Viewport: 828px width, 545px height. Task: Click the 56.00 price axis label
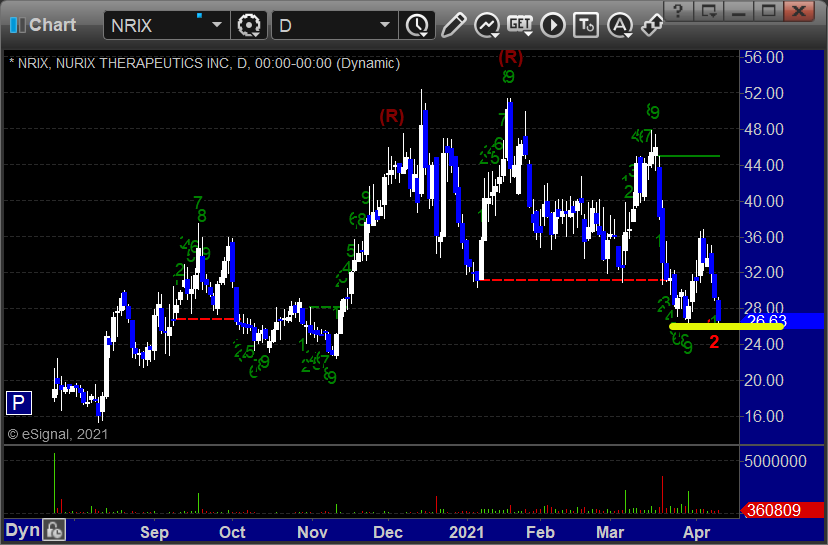pos(764,57)
